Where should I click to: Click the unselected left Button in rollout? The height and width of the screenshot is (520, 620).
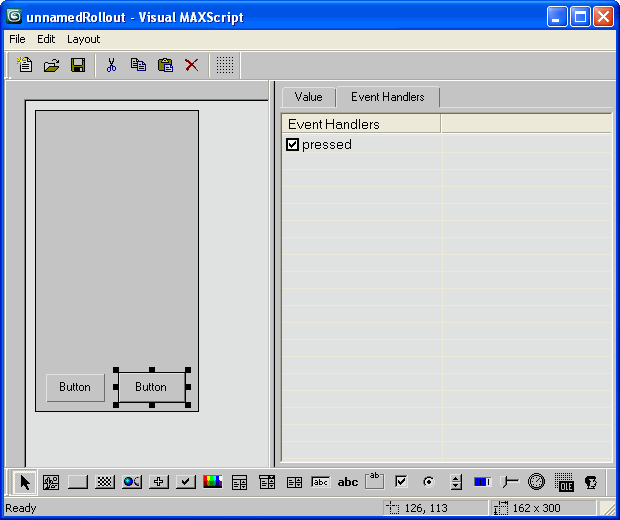[x=75, y=387]
